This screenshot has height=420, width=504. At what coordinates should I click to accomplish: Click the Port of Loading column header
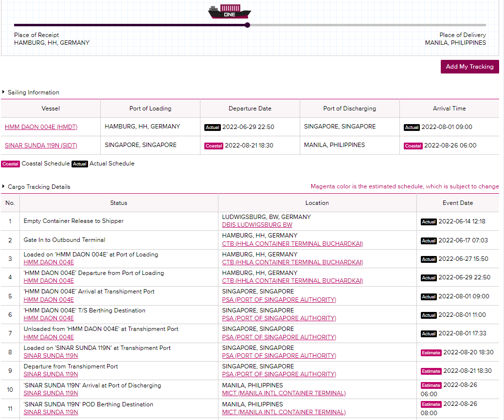(x=150, y=109)
